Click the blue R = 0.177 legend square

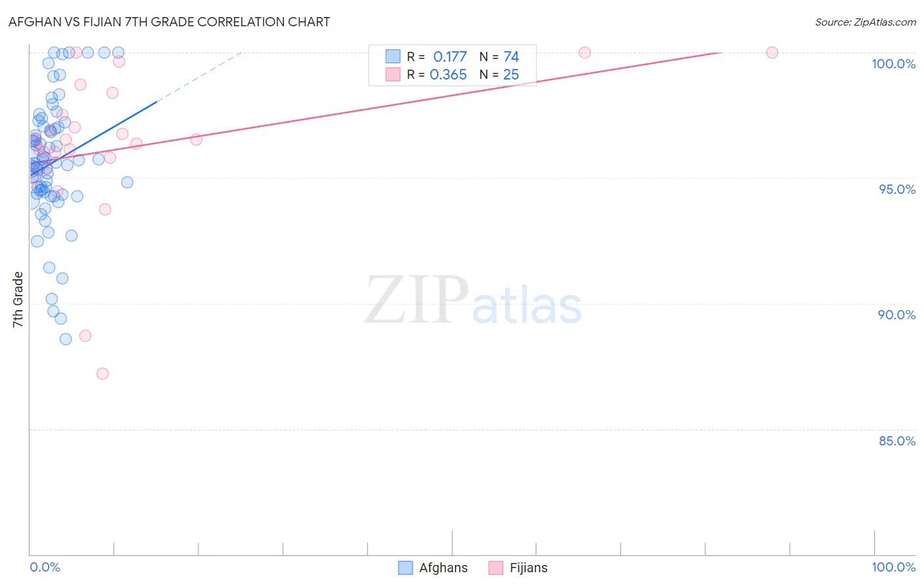pos(393,56)
